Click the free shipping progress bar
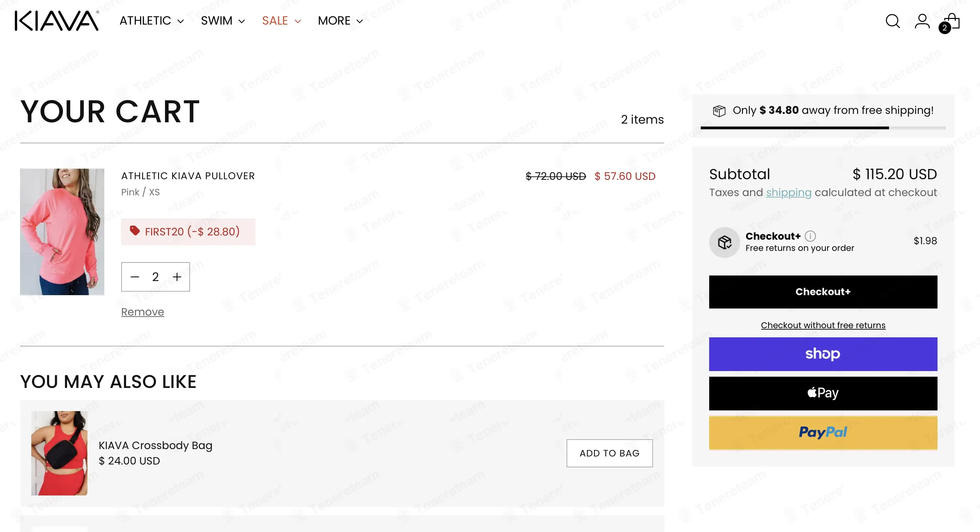Image resolution: width=980 pixels, height=532 pixels. coord(823,128)
